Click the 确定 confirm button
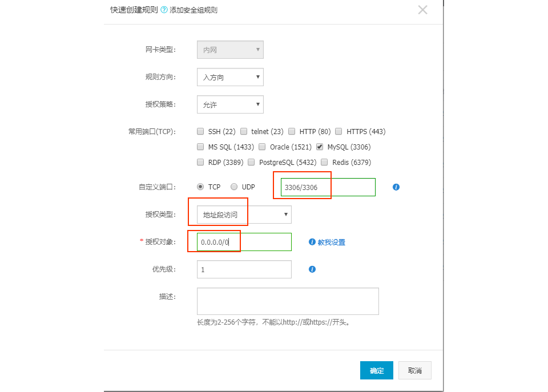 (x=376, y=370)
